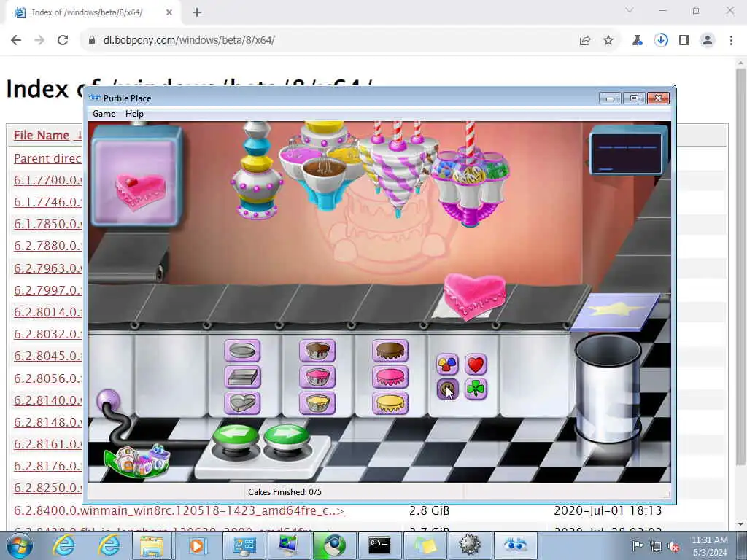This screenshot has height=560, width=747.
Task: Push the green right-arrow conveyor button
Action: pos(286,437)
